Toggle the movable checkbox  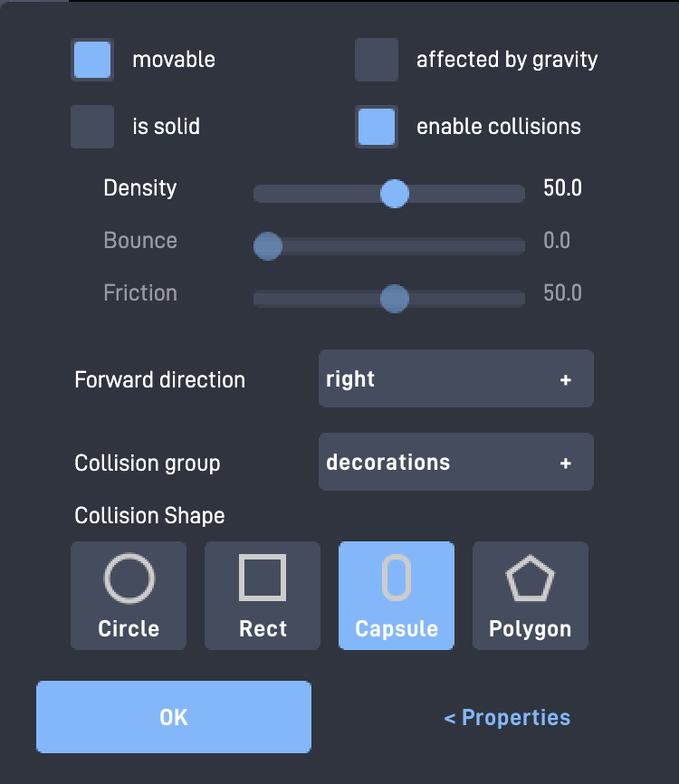coord(92,60)
